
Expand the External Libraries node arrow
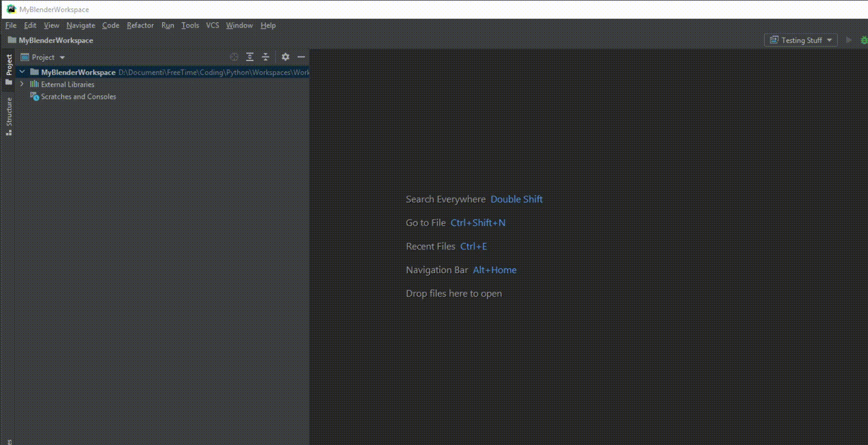(22, 84)
